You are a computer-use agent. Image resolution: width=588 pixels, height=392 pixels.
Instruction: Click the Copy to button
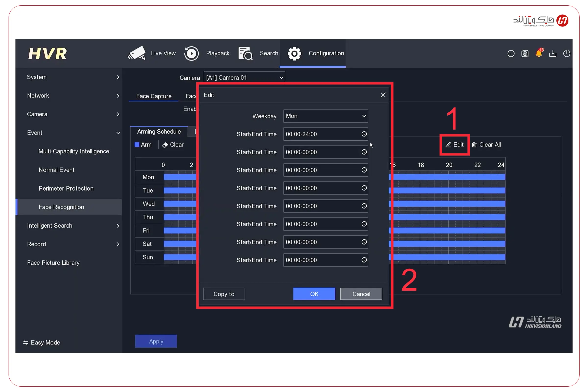pos(224,294)
